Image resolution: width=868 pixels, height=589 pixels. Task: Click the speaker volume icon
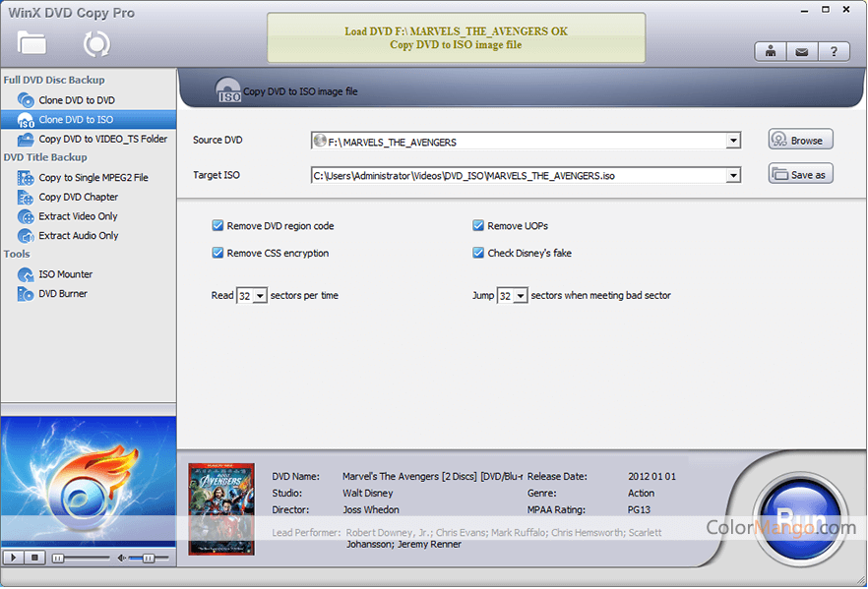pyautogui.click(x=122, y=558)
